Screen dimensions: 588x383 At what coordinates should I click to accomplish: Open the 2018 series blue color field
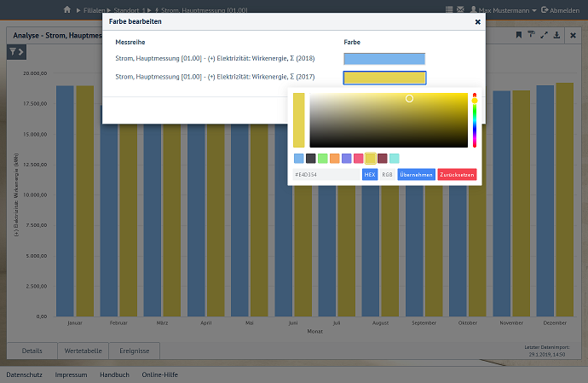pyautogui.click(x=384, y=59)
